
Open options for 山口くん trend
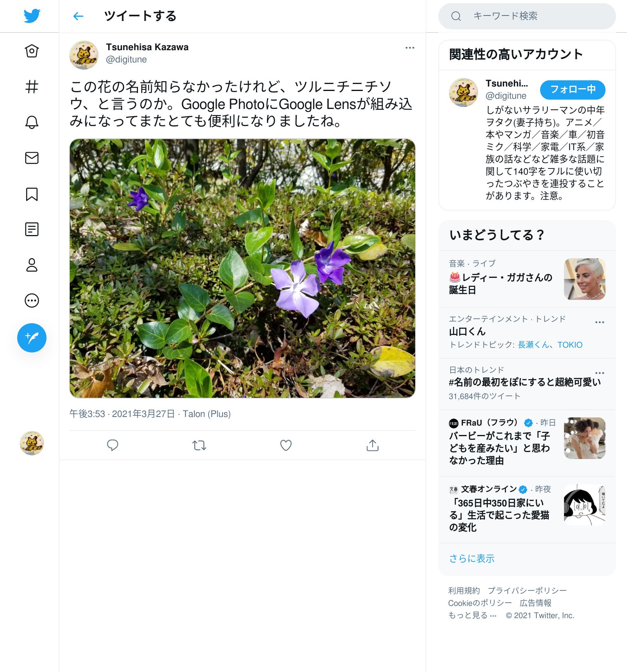pos(599,322)
